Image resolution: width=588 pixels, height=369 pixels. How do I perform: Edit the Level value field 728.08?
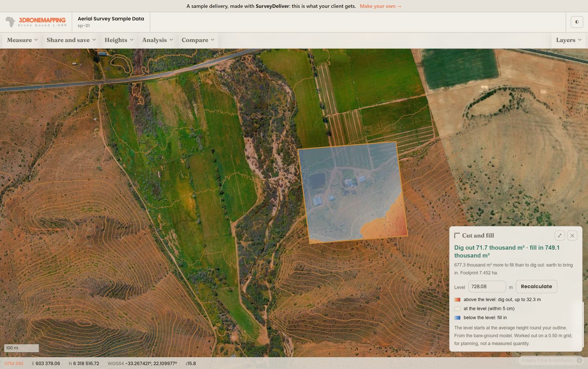pyautogui.click(x=487, y=287)
